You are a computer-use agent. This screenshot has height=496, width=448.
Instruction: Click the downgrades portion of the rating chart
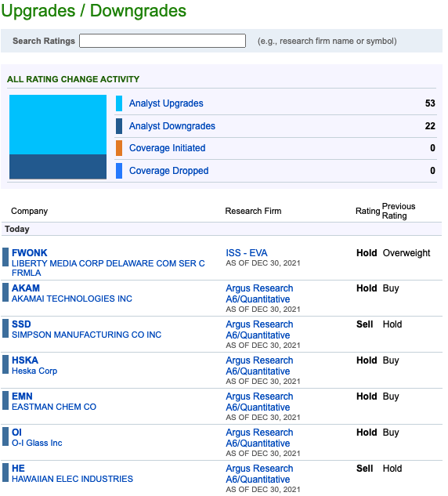58,167
